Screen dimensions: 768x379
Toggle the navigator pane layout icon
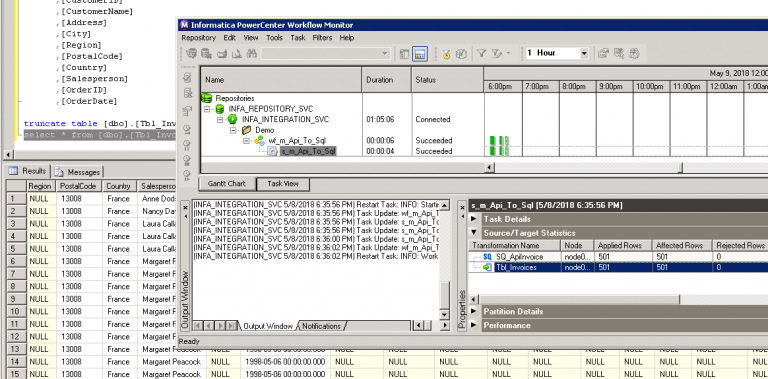coord(405,54)
